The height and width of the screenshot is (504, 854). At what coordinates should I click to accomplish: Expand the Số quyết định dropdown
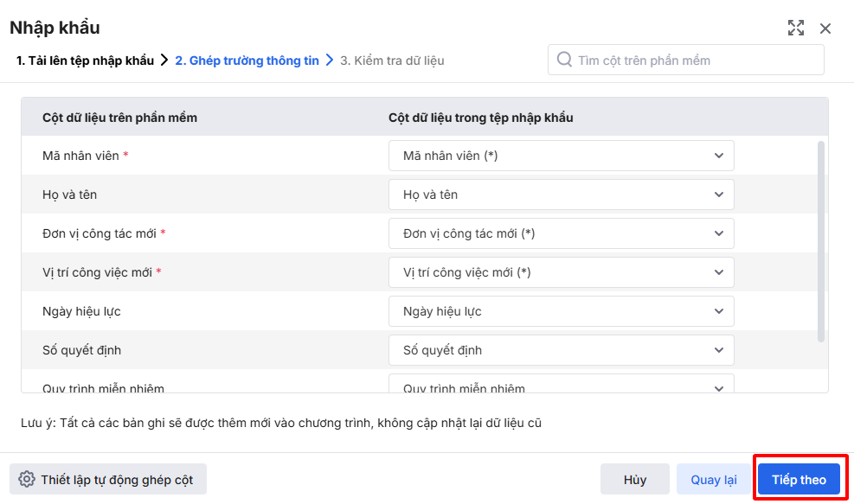tap(561, 350)
